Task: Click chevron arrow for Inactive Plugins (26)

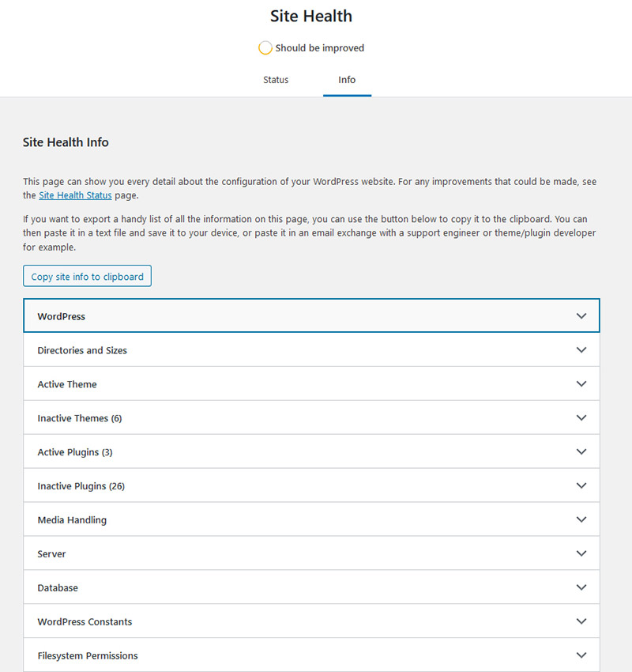Action: tap(581, 485)
